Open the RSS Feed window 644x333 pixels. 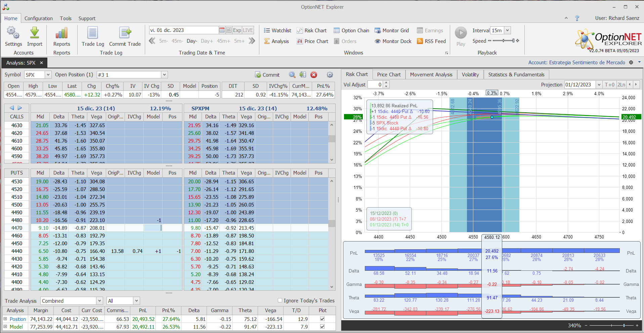pos(431,41)
